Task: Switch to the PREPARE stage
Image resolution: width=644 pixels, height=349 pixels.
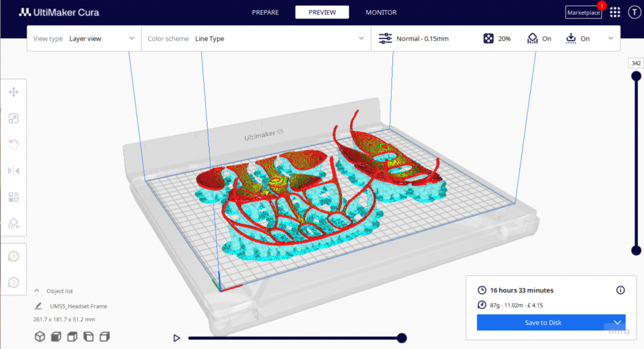Action: 265,13
